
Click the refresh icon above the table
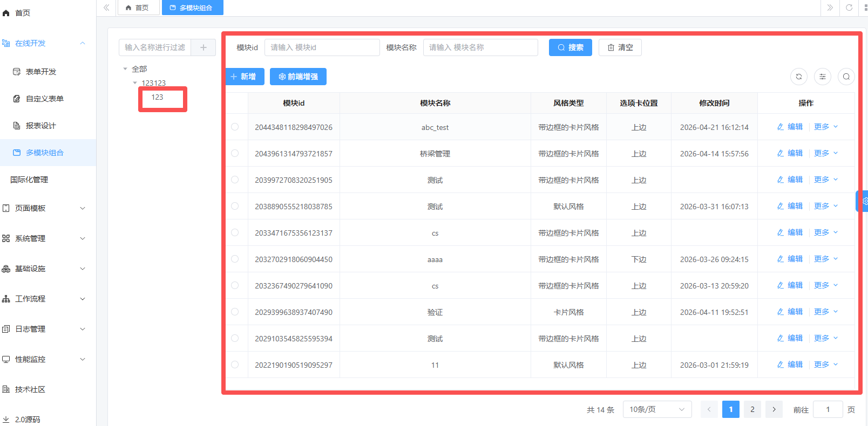[798, 77]
